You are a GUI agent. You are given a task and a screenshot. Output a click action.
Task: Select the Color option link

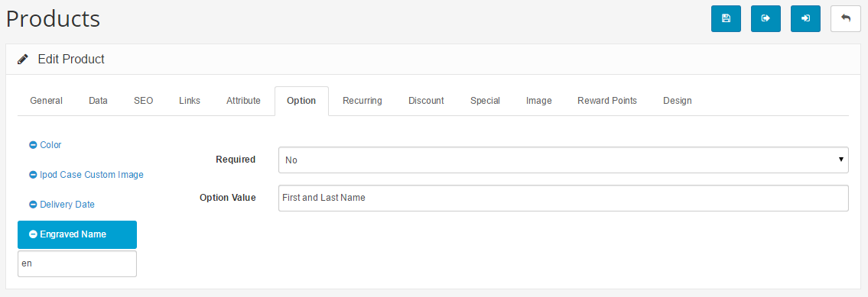(50, 145)
